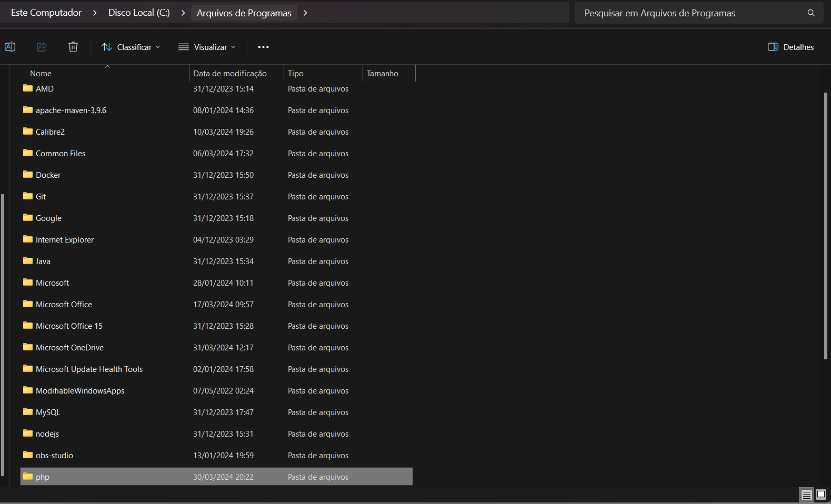Screen dimensions: 831x504
Task: Select the Internet Explorer folder icon
Action: click(x=28, y=239)
